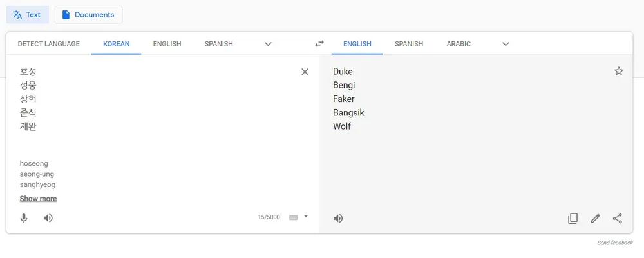Viewport: 644px width, 258px height.
Task: Click the translated word Faker
Action: point(344,99)
